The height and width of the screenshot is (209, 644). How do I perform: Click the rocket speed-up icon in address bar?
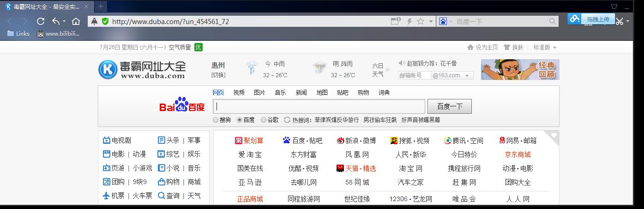tap(94, 21)
